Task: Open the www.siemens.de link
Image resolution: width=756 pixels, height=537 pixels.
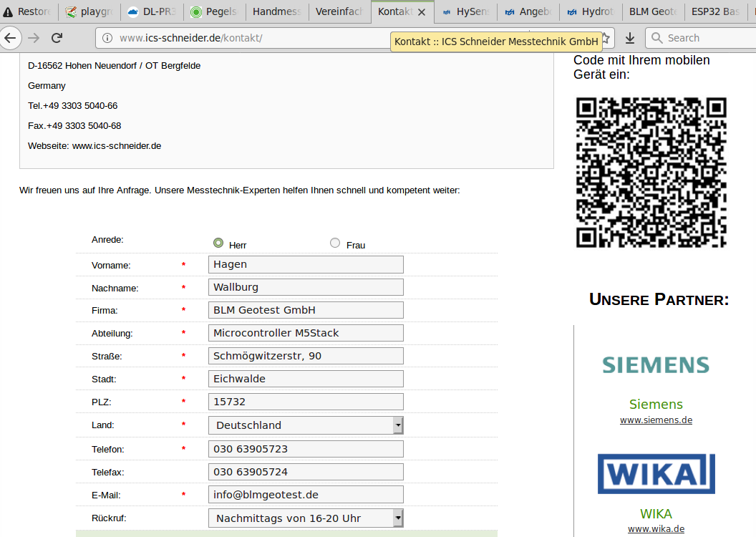Action: click(656, 420)
